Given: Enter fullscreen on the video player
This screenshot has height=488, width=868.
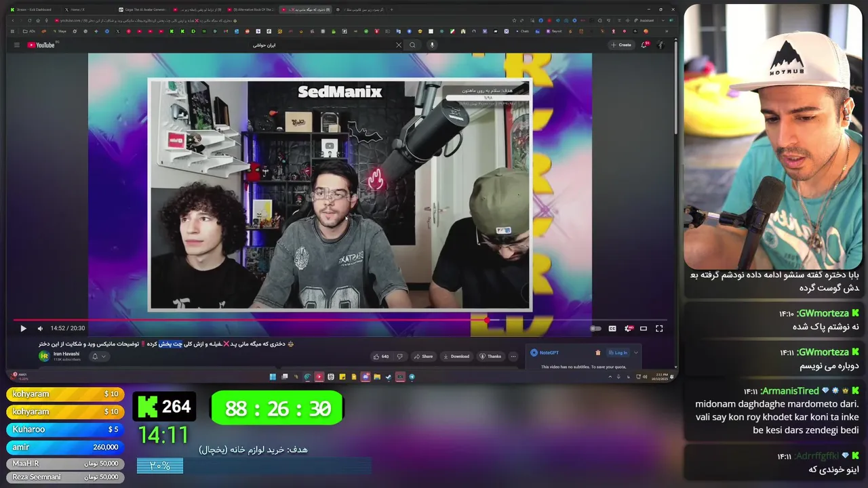Looking at the screenshot, I should pos(659,328).
